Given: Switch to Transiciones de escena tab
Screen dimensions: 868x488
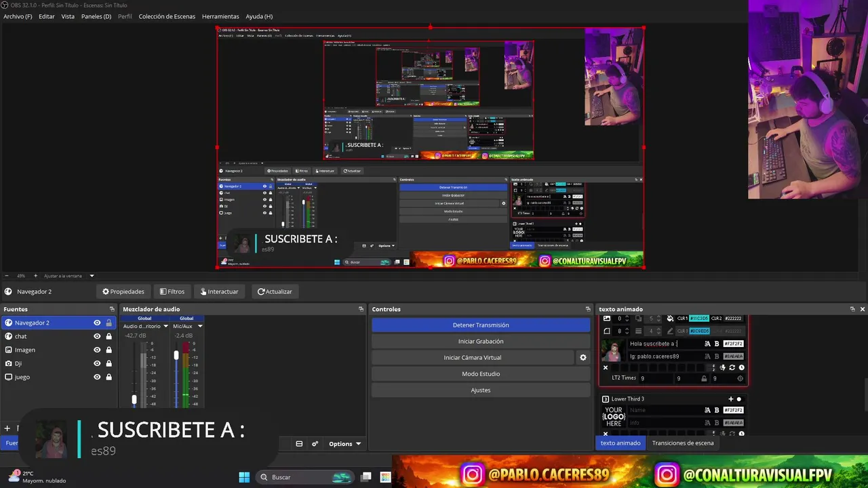Looking at the screenshot, I should pos(683,443).
